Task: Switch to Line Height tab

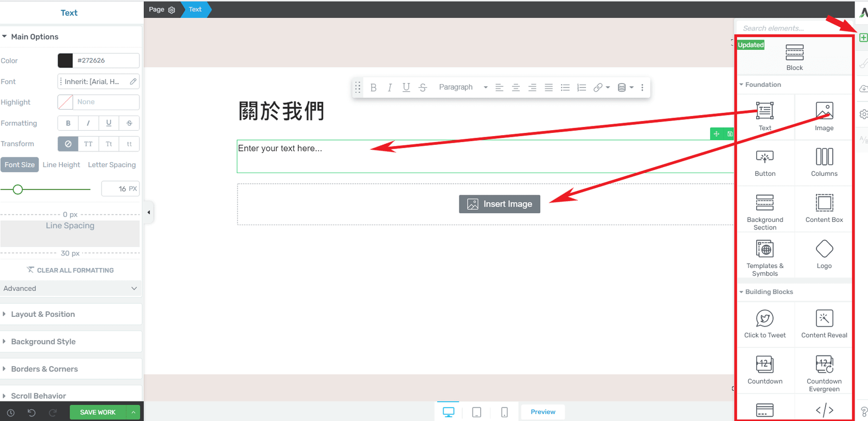Action: tap(61, 165)
